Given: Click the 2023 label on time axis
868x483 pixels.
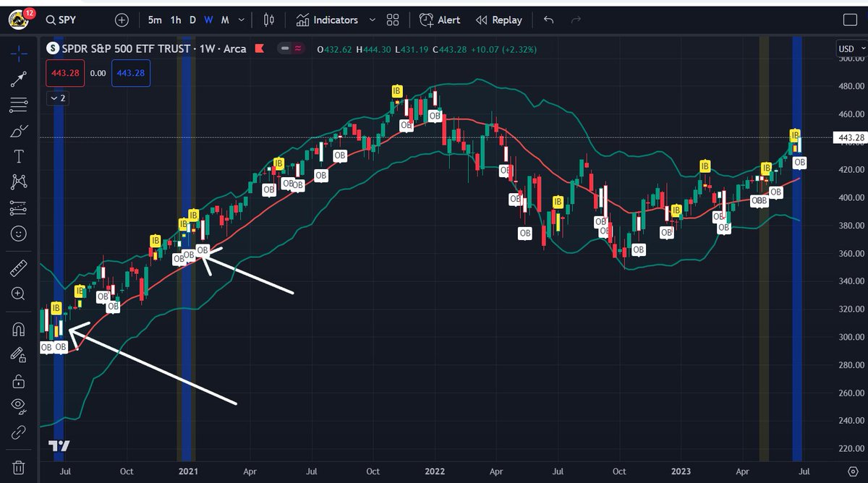Looking at the screenshot, I should click(681, 471).
